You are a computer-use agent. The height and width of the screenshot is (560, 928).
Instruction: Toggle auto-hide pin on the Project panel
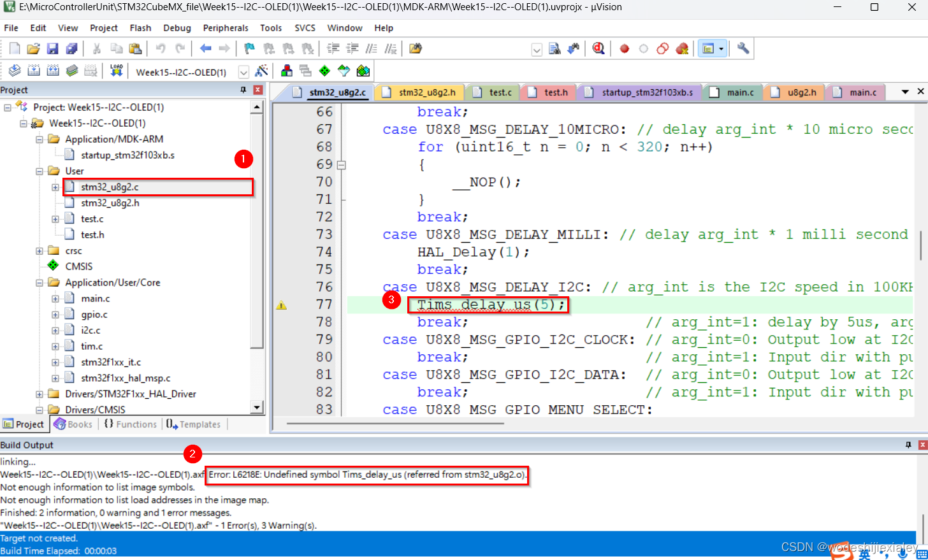[243, 90]
